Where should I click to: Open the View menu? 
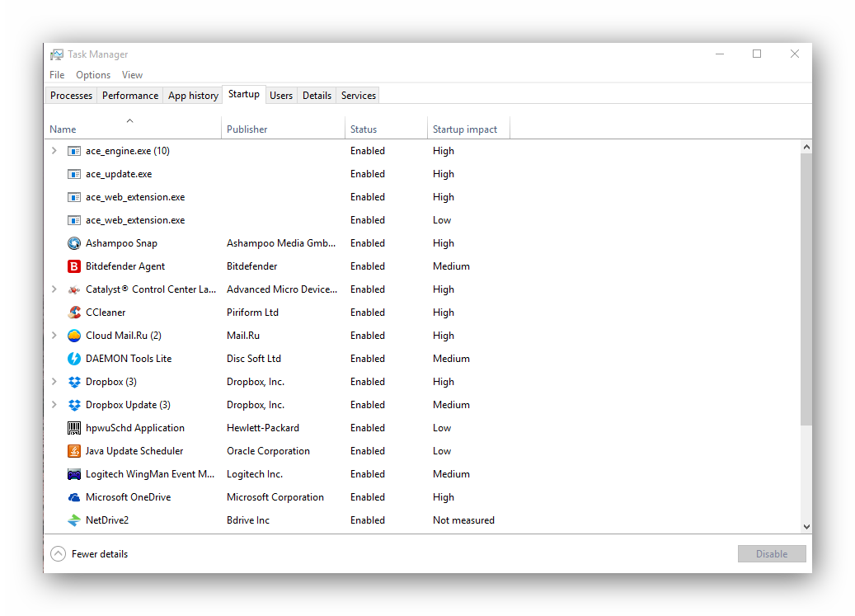pos(132,75)
